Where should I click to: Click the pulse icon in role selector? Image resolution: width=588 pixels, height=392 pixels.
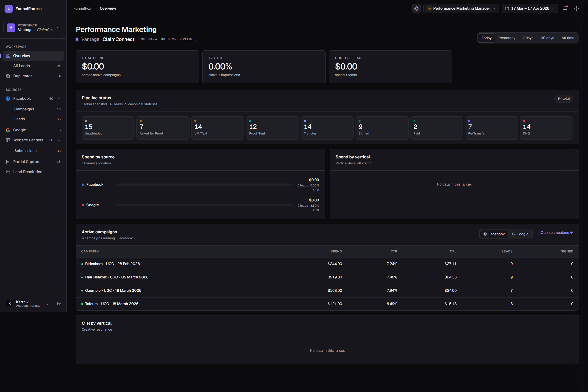tap(429, 9)
